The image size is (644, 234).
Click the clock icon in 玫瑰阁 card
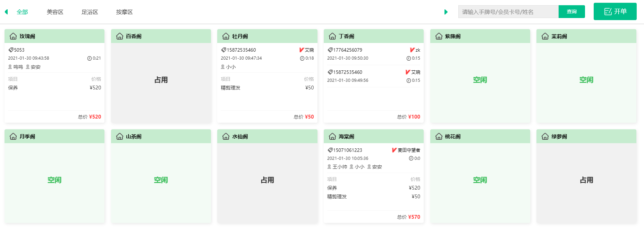tap(90, 58)
